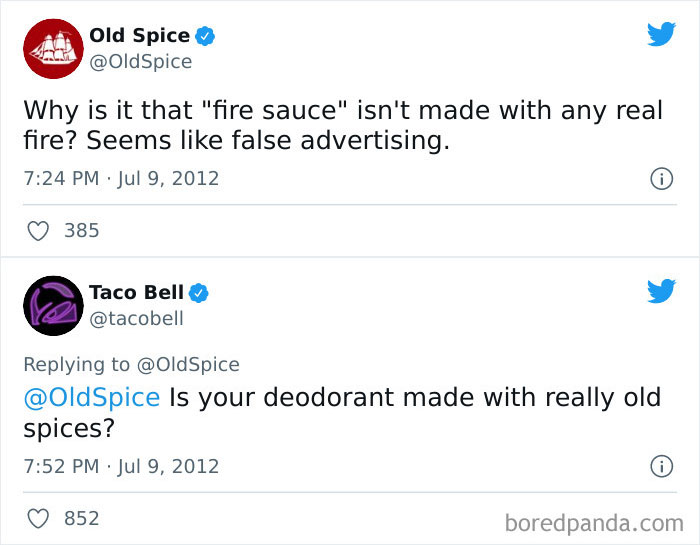The width and height of the screenshot is (700, 545).
Task: Open info icon on Taco Bell tweet
Action: [x=660, y=466]
